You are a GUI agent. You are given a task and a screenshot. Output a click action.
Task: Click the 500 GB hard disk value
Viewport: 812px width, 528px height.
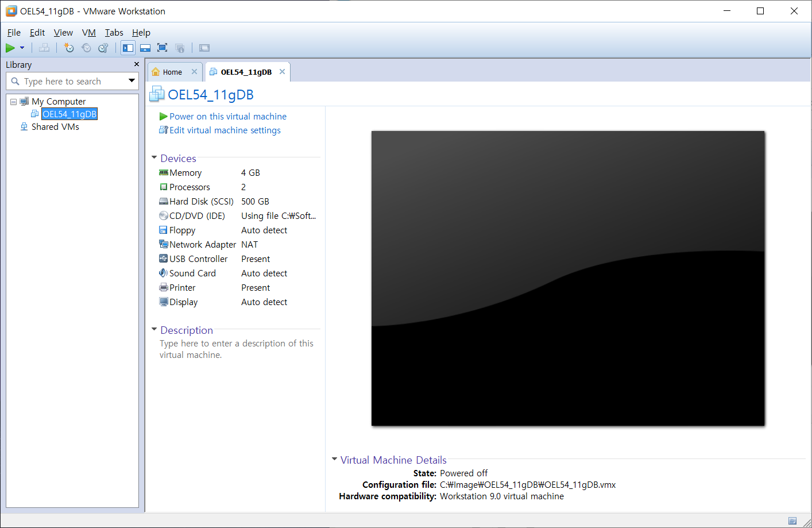pos(255,202)
